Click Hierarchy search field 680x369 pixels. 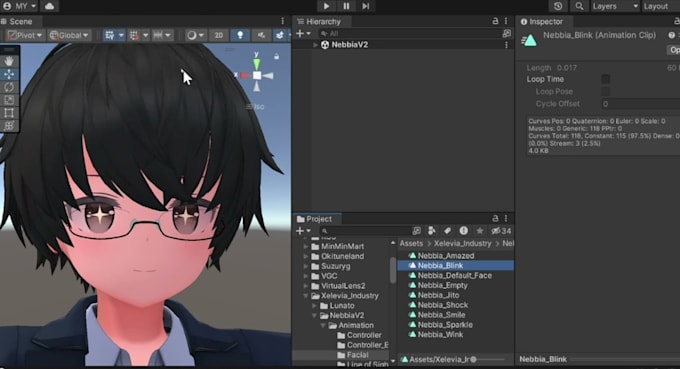point(410,33)
